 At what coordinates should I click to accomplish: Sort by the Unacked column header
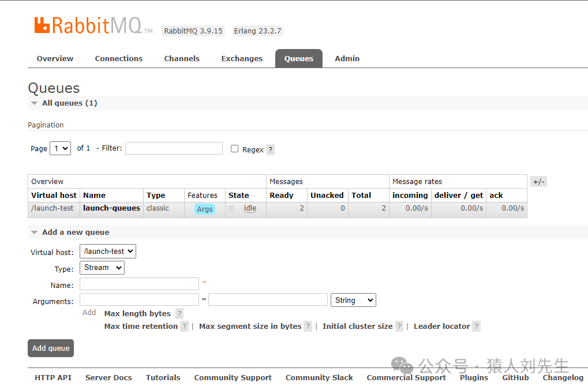(x=327, y=196)
